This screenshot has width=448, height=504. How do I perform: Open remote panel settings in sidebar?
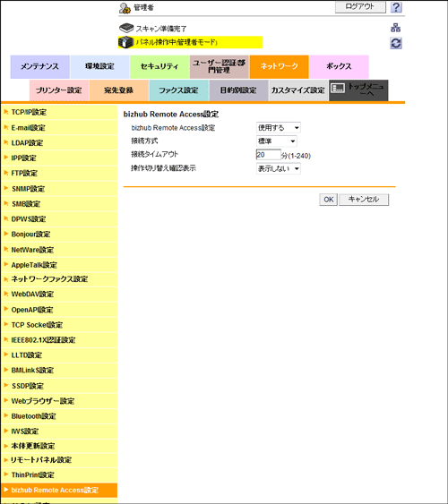point(59,460)
